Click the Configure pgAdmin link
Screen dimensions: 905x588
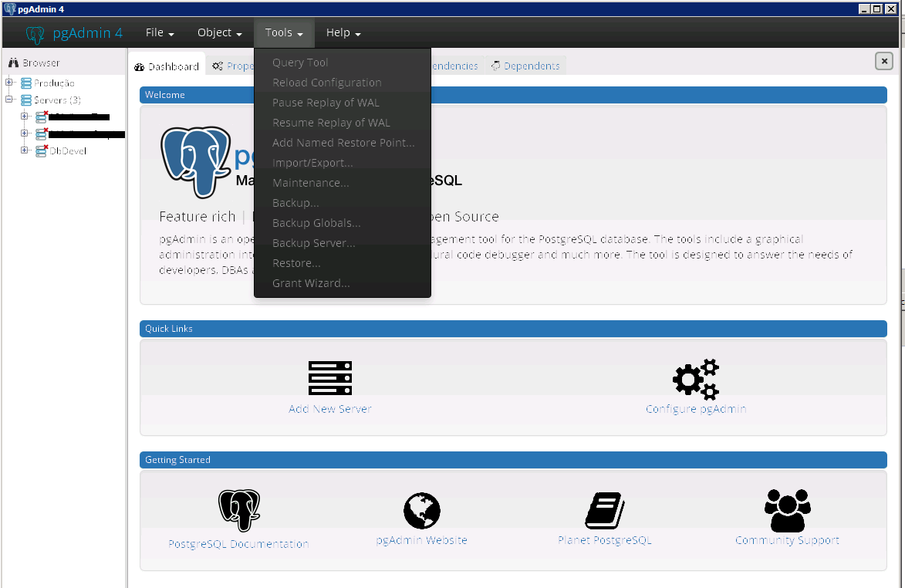[x=696, y=409]
